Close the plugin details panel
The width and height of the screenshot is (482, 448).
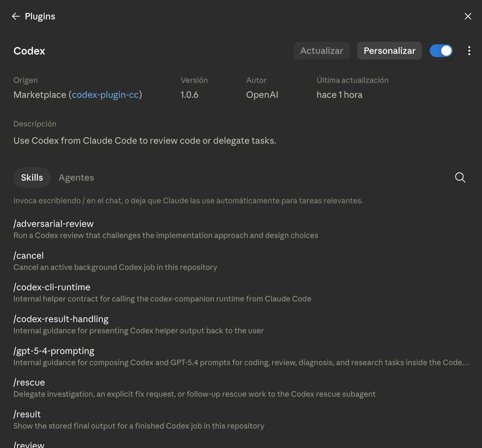468,16
